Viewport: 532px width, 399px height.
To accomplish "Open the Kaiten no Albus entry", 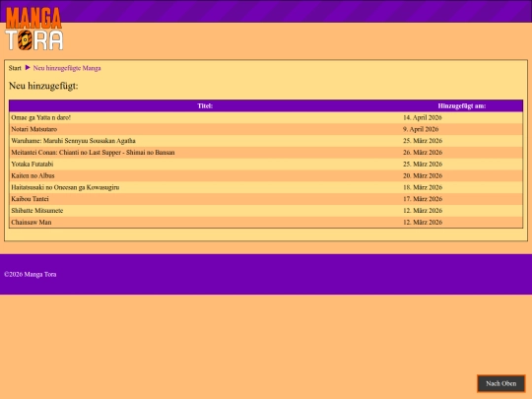I will point(33,175).
